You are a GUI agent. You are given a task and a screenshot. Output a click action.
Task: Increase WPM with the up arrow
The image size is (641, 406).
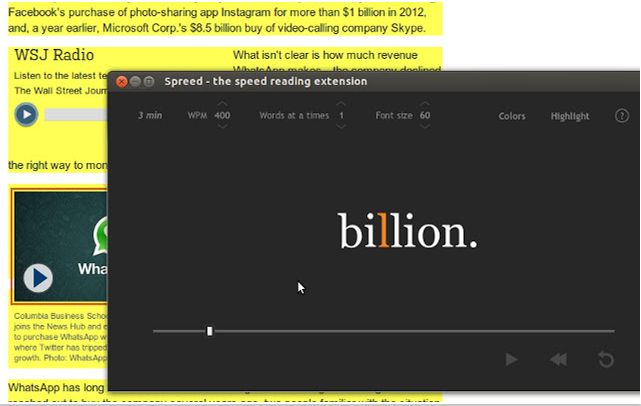[x=222, y=104]
